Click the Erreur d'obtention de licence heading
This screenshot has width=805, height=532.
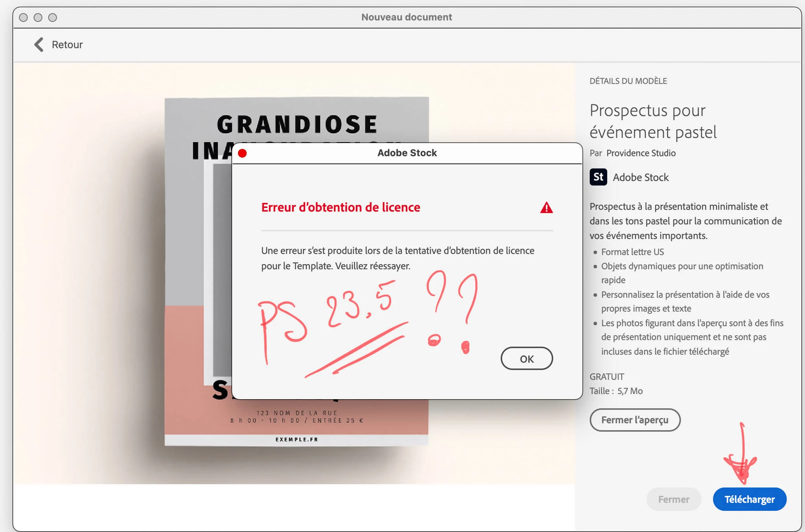point(340,207)
